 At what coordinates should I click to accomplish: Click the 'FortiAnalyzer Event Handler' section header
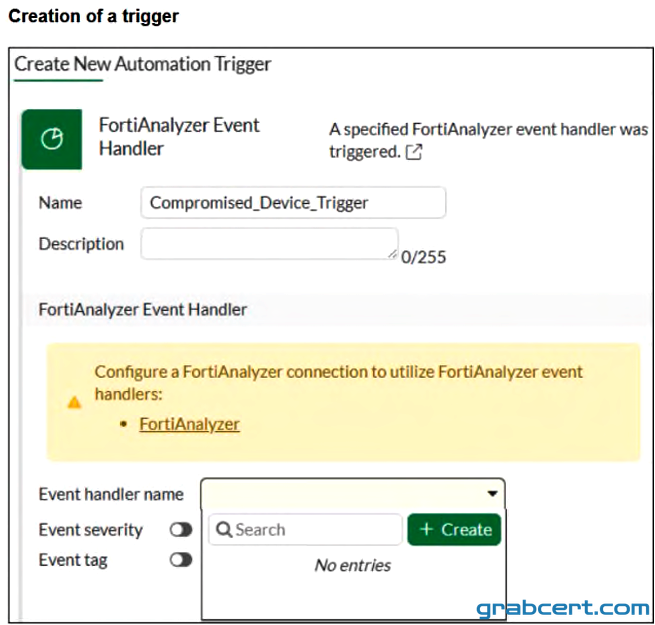click(x=143, y=310)
